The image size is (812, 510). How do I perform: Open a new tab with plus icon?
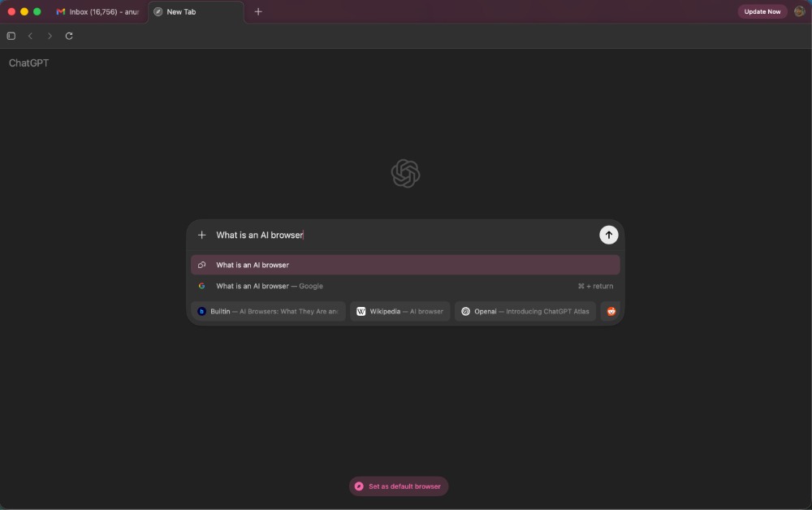point(258,11)
